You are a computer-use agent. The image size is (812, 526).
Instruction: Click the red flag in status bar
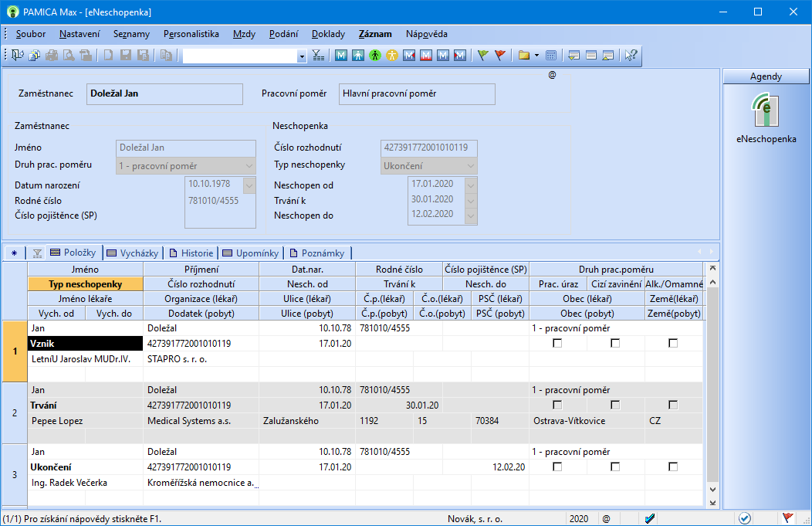[x=787, y=518]
